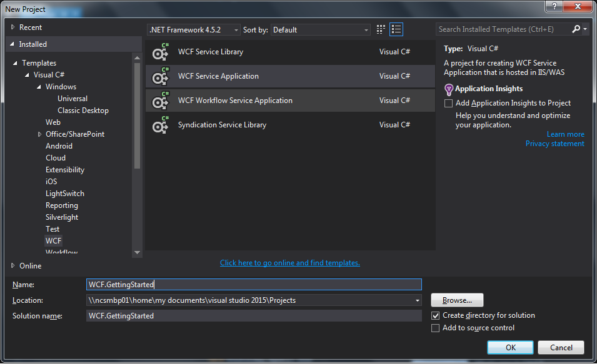Open the Sort by dropdown
Viewport: 597px width, 364px height.
[366, 29]
